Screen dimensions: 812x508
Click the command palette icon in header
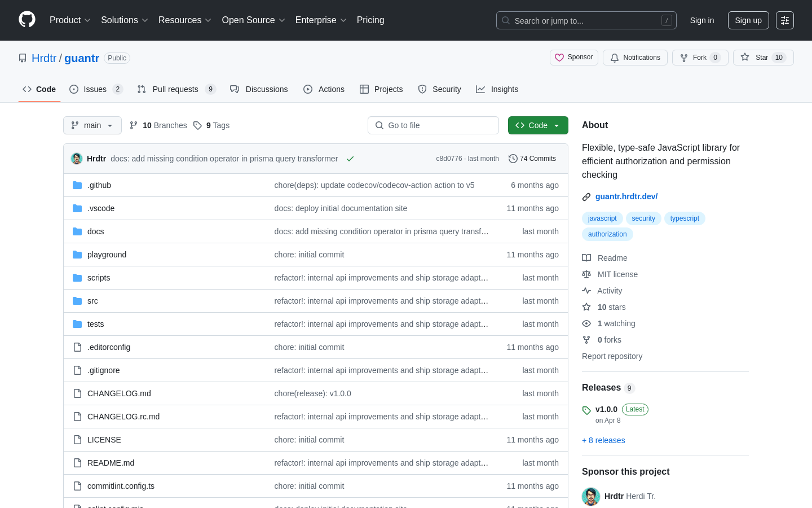click(x=785, y=20)
